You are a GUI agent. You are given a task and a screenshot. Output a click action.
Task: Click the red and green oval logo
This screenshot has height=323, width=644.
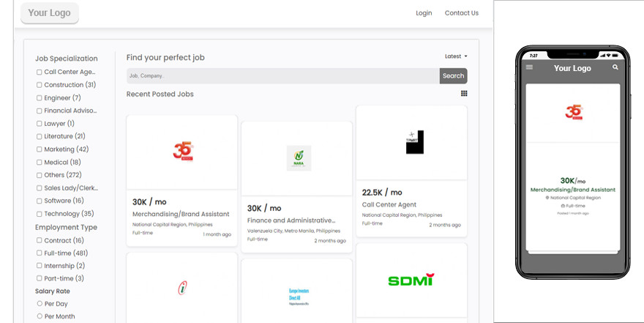[x=182, y=288]
